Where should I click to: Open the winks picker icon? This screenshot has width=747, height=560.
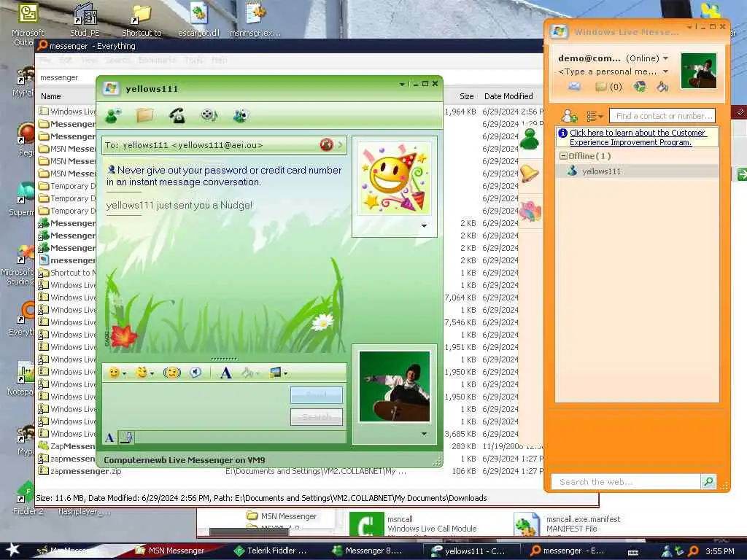142,373
